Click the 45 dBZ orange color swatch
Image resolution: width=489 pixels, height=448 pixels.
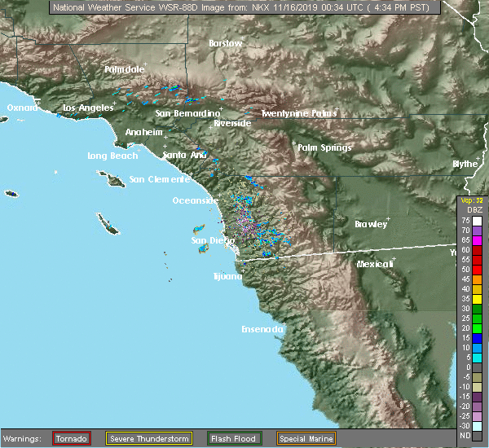[x=477, y=279]
